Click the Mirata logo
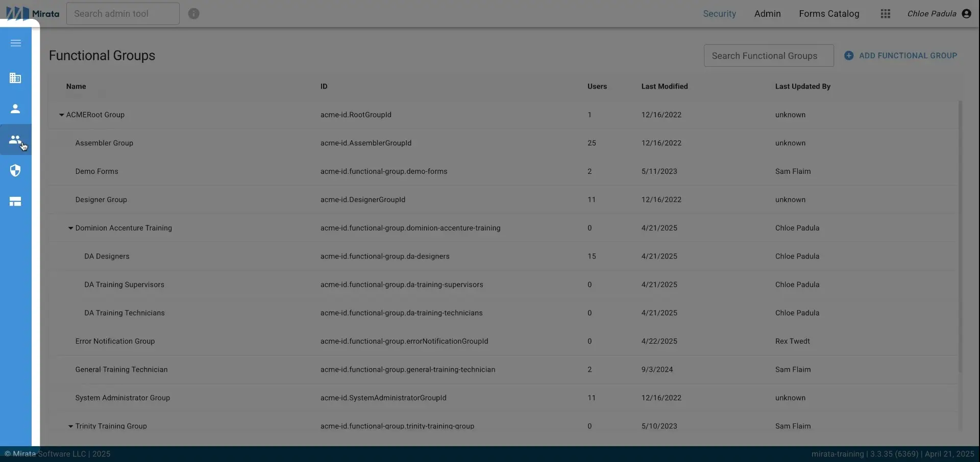 click(32, 13)
